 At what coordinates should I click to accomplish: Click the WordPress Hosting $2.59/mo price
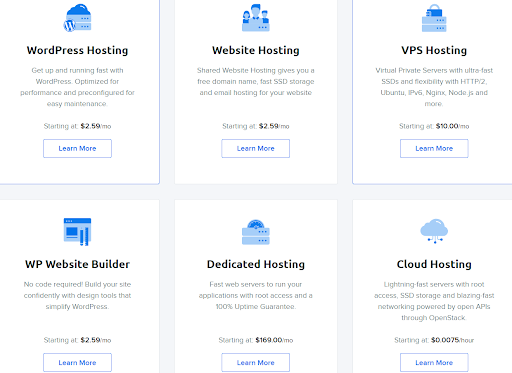(96, 126)
